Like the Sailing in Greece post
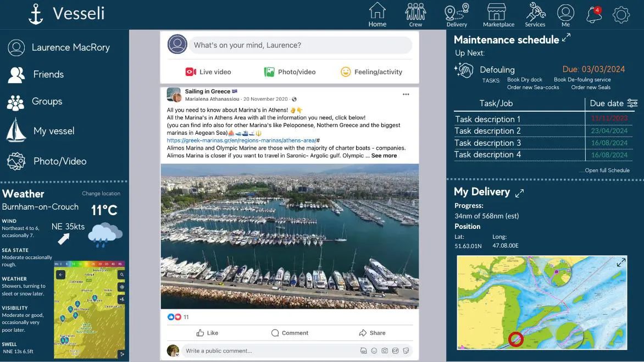 [207, 333]
